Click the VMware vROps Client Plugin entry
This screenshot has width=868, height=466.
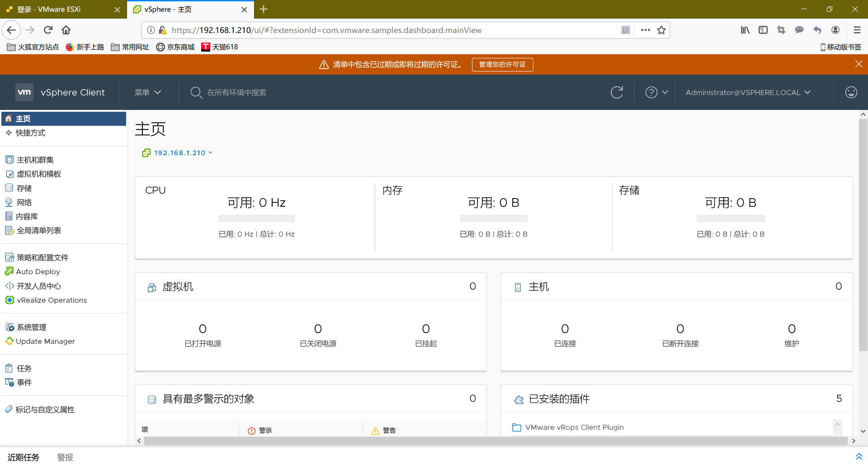coord(574,428)
